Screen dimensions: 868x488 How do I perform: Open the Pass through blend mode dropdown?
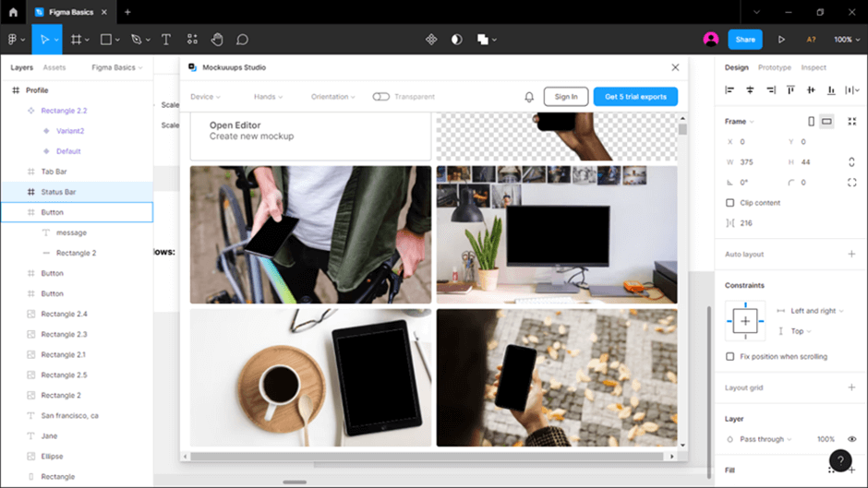point(766,439)
